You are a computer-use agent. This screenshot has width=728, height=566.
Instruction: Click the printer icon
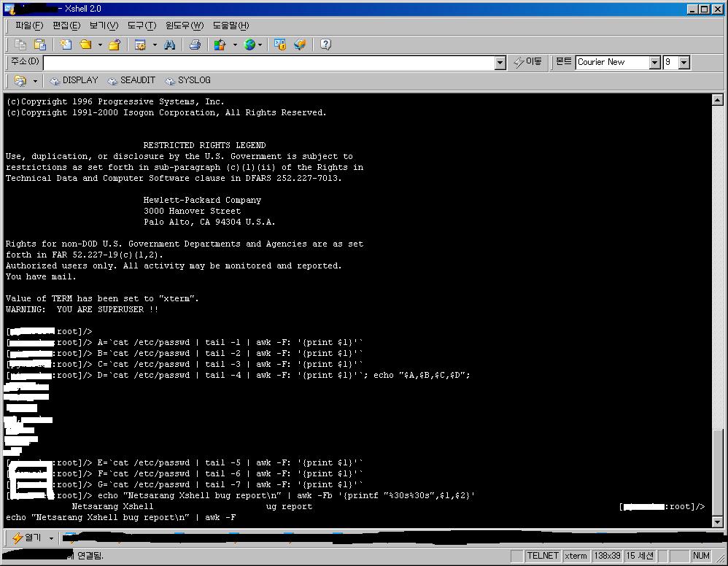pyautogui.click(x=195, y=44)
